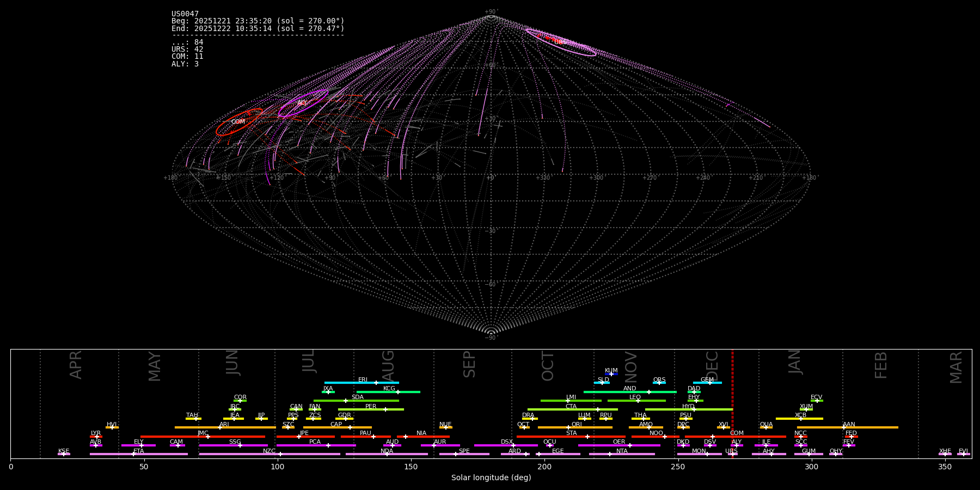Click the 'COM: 11' count in the legend
Screen dimensions: 980x490
(187, 57)
